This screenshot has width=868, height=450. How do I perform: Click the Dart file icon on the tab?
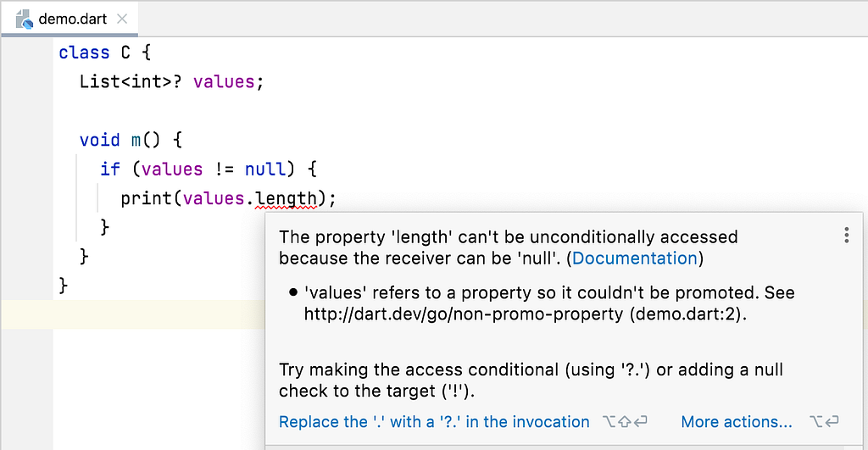[x=25, y=18]
